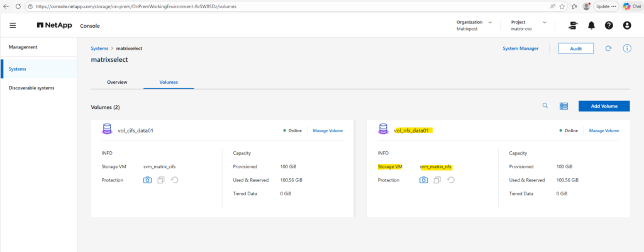Open the System Manager link
The image size is (644, 252).
pos(520,49)
